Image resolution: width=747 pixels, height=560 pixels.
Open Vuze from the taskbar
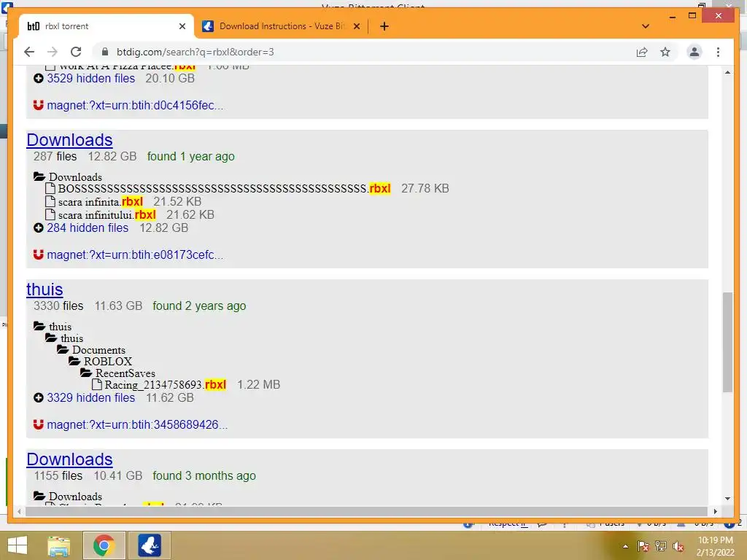click(x=150, y=545)
